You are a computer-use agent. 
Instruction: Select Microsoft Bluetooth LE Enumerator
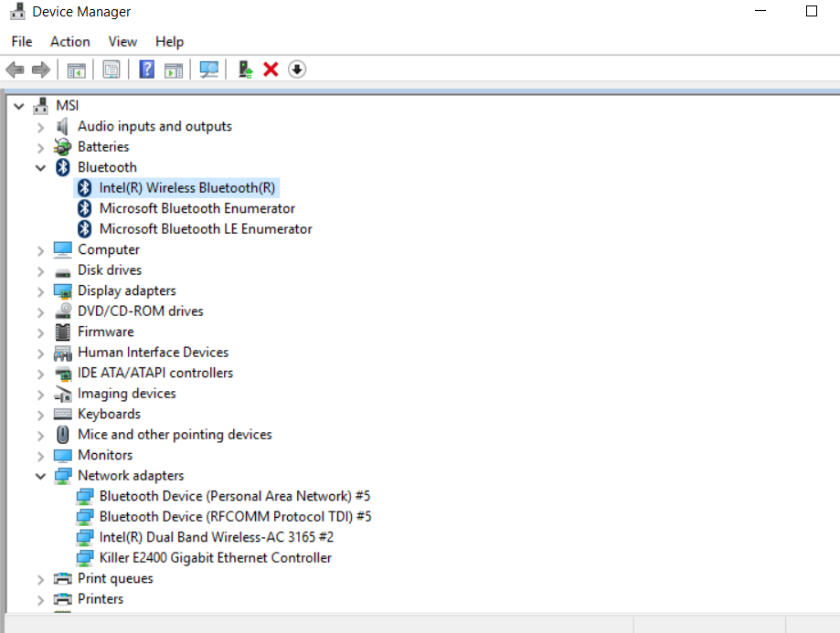pos(206,228)
